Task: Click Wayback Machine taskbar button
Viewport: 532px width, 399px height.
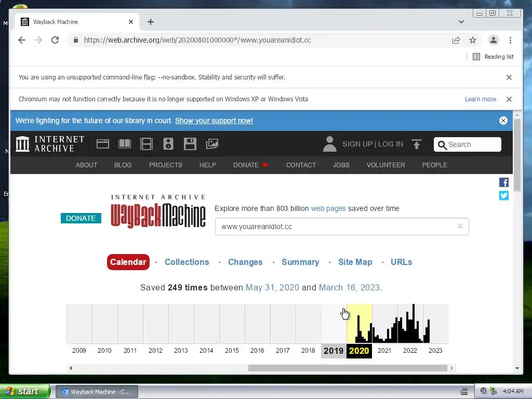Action: 97,392
